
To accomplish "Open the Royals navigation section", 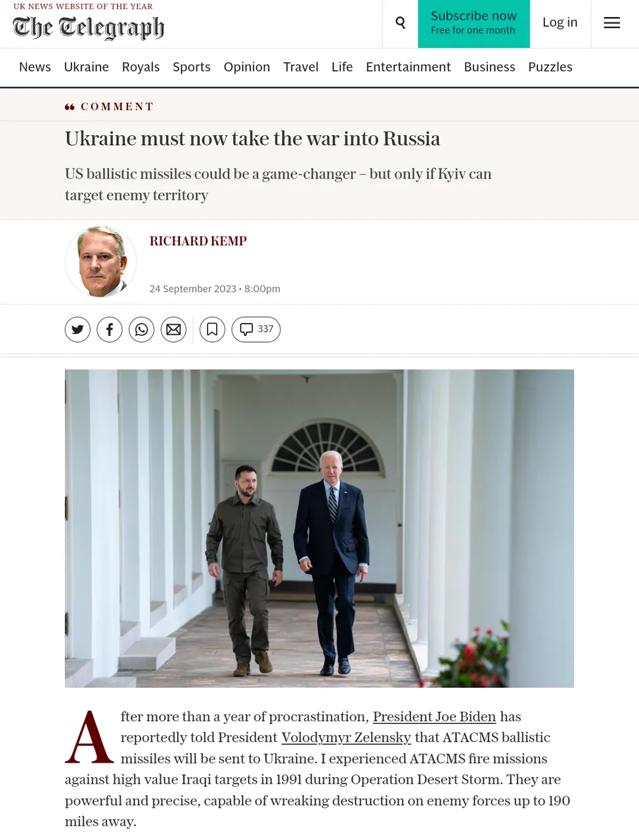I will click(x=141, y=67).
